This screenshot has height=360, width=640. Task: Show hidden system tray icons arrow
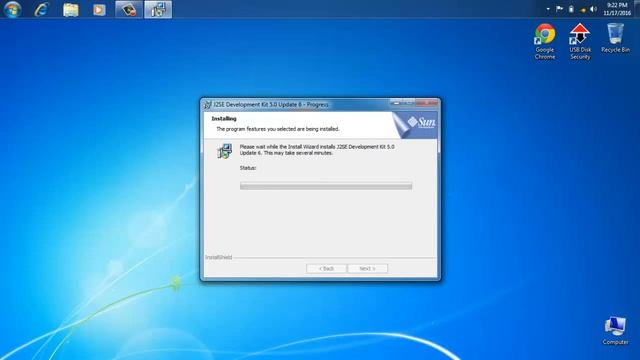point(548,9)
